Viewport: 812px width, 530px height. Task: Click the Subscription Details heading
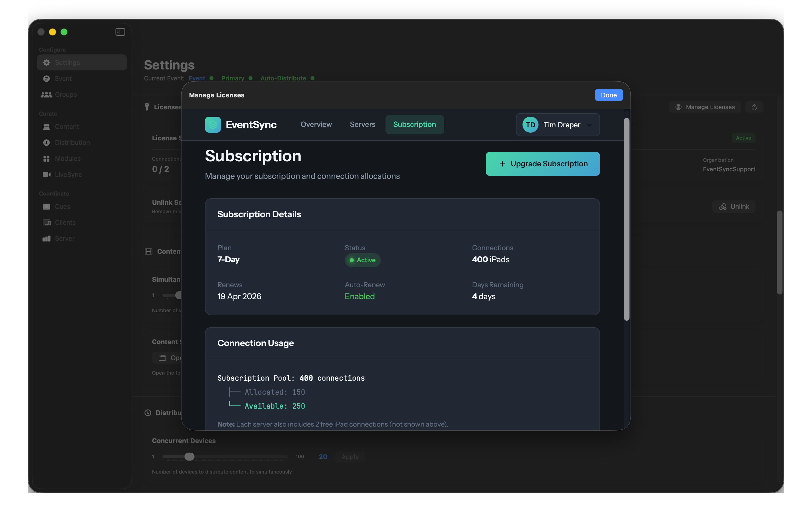pos(259,214)
